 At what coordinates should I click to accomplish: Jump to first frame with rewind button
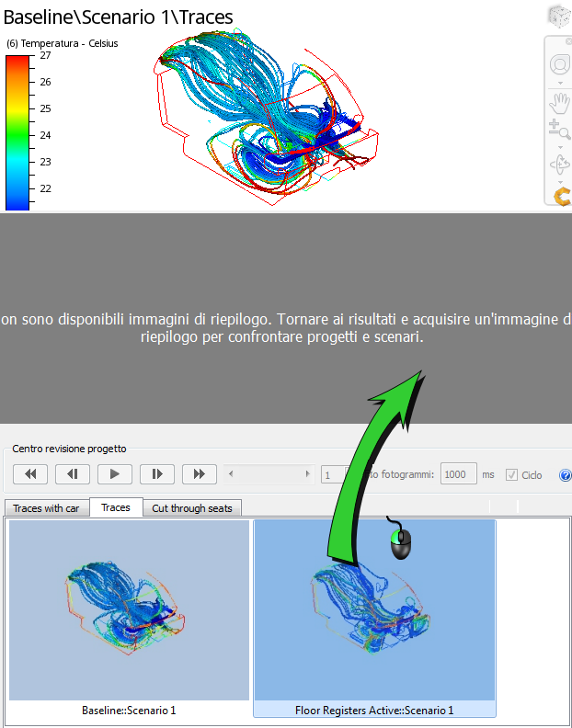pyautogui.click(x=30, y=474)
